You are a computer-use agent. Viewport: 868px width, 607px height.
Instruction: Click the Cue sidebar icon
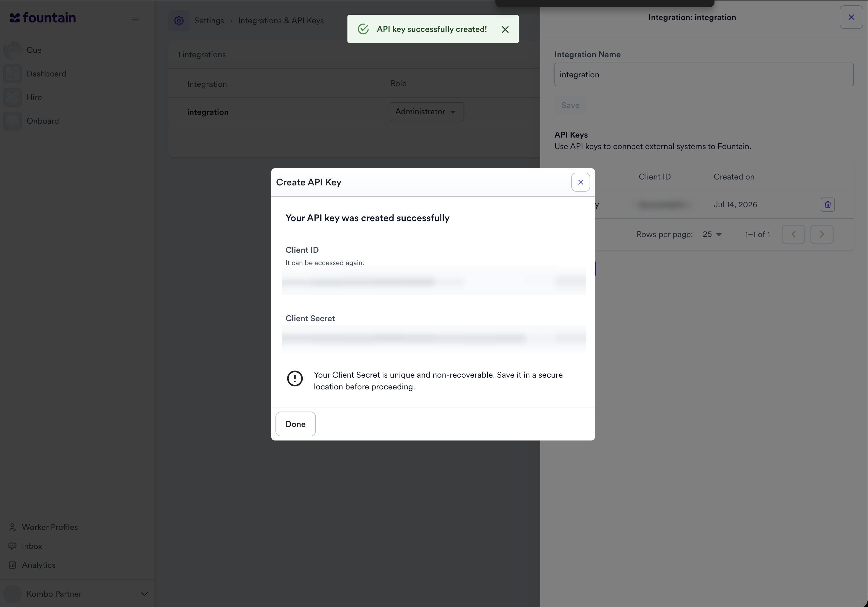[12, 50]
